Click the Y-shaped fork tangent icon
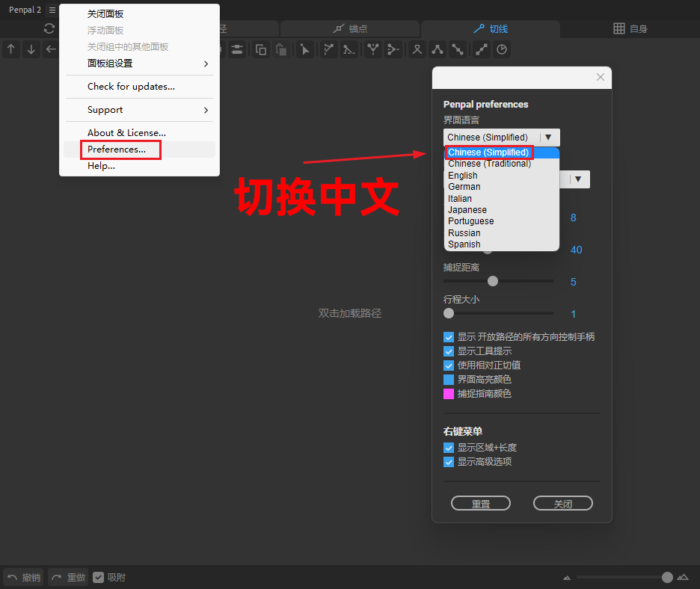The width and height of the screenshot is (700, 589). [372, 49]
